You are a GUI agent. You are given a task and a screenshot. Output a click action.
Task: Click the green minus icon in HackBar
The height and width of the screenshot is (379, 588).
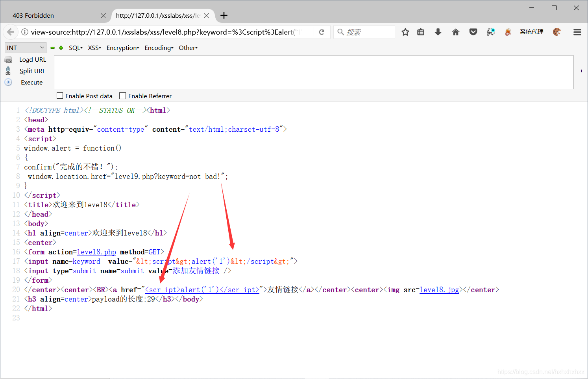52,48
